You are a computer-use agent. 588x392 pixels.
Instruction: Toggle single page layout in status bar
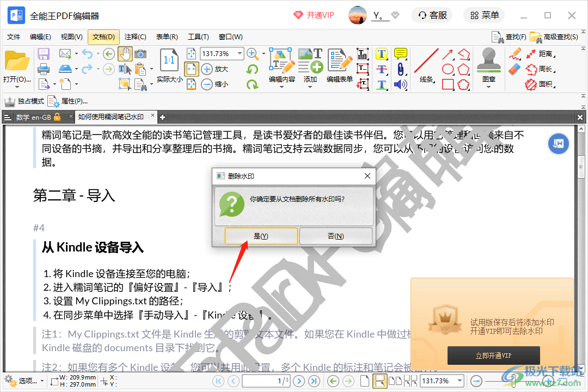(x=364, y=381)
